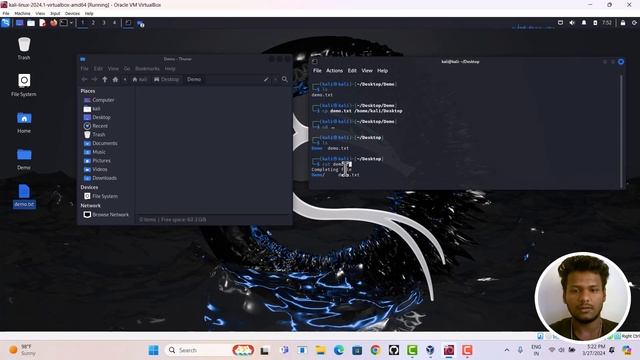Viewport: 640px width, 360px height.
Task: Open Microsoft Edge from Windows taskbar
Action: click(x=339, y=350)
